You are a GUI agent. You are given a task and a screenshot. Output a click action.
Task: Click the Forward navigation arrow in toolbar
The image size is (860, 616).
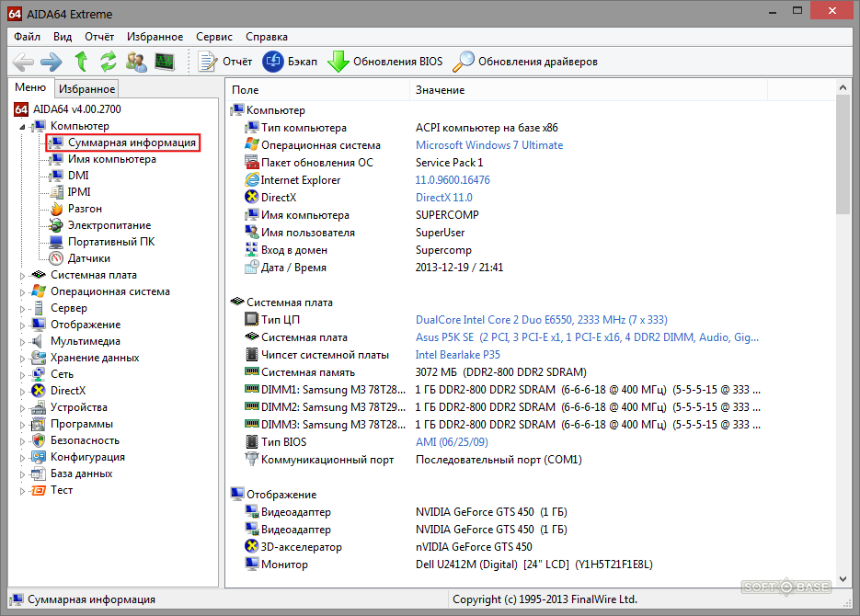tap(52, 62)
